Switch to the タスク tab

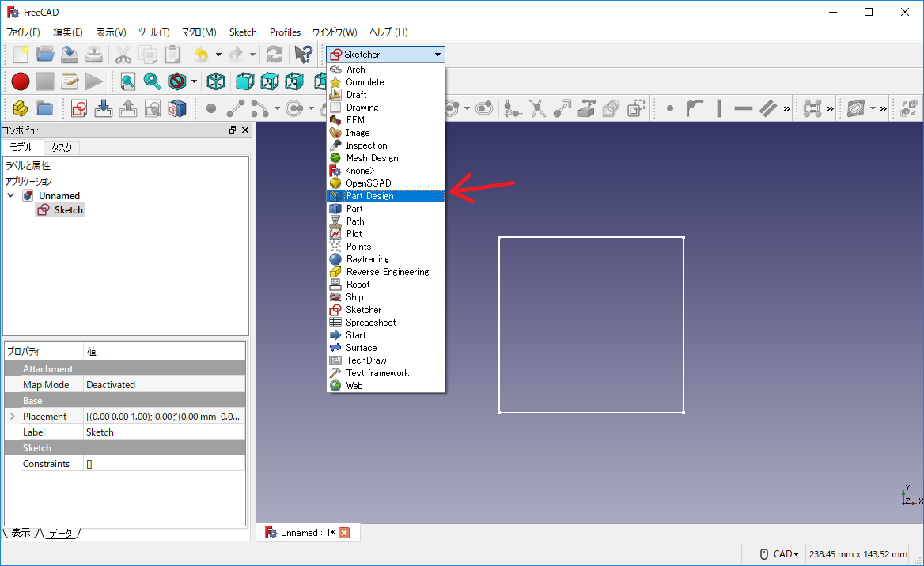(62, 147)
